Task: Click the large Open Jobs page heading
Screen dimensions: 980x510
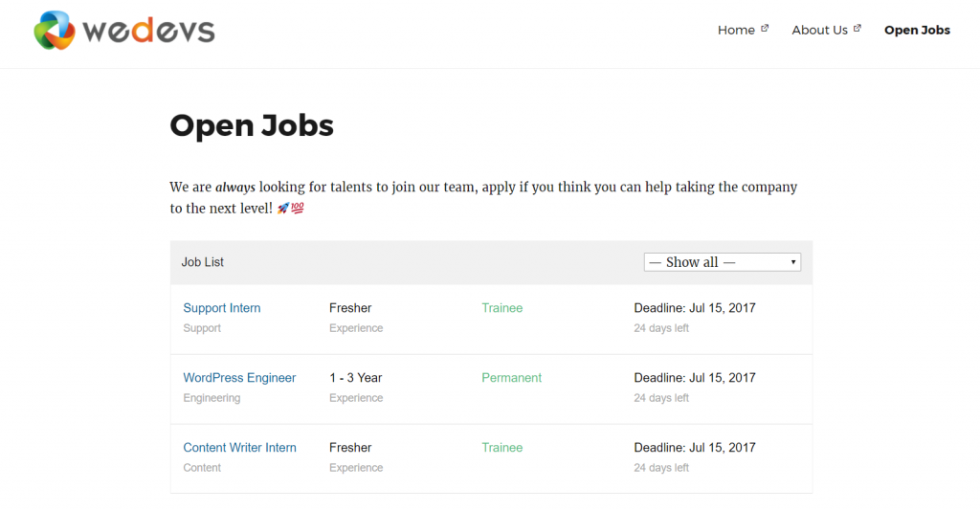Action: [252, 125]
